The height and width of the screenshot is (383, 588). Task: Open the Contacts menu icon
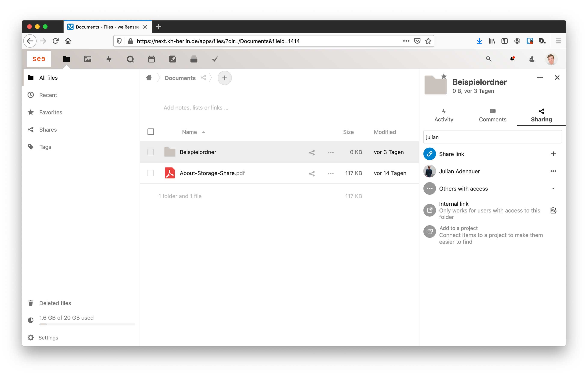point(532,59)
